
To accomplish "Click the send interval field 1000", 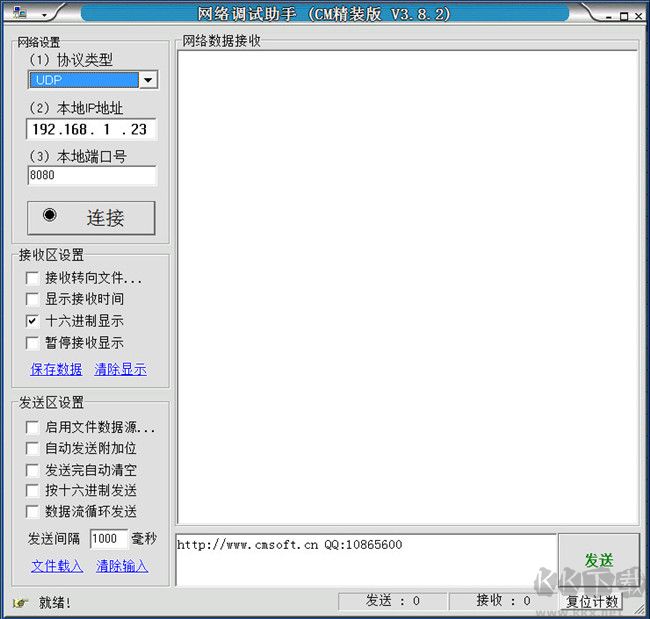I will (109, 539).
